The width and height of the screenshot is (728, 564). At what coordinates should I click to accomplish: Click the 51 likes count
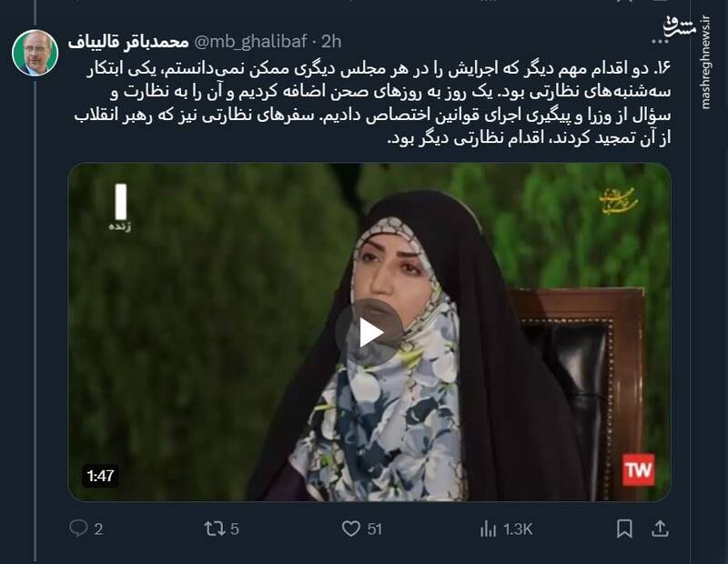click(x=375, y=529)
